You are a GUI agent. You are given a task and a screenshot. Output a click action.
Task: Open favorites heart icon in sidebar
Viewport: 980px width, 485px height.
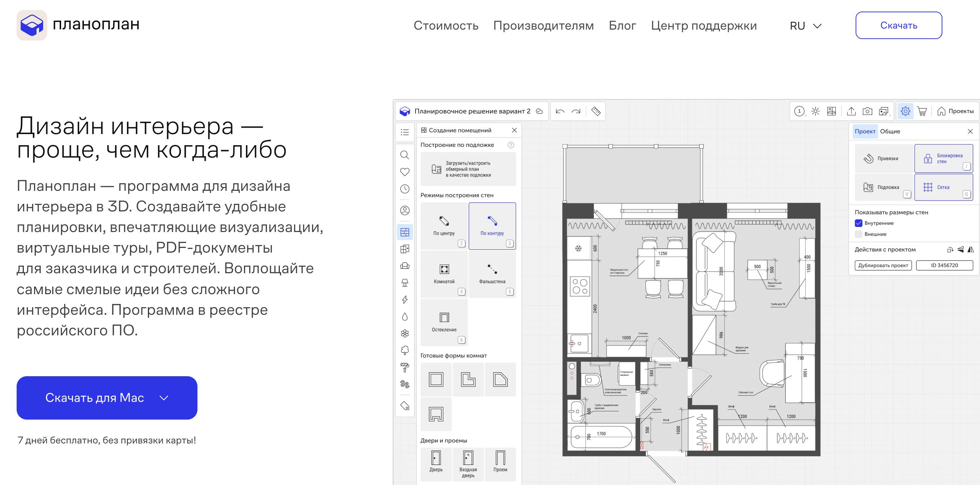[405, 172]
